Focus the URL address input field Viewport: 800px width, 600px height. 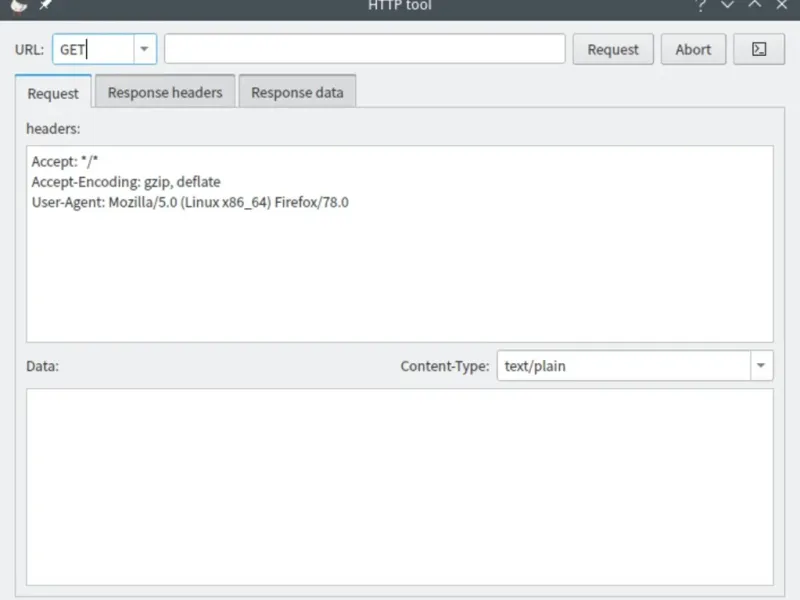[365, 49]
